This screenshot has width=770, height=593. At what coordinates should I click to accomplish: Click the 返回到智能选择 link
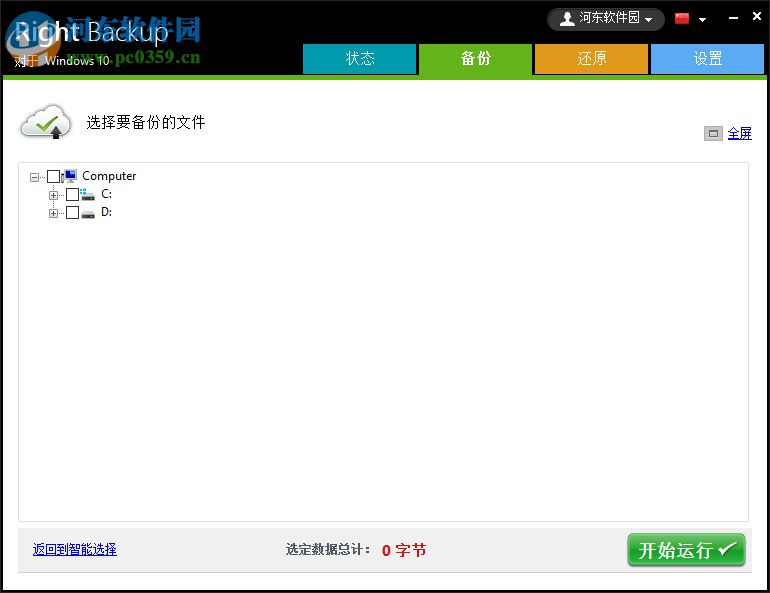point(75,549)
